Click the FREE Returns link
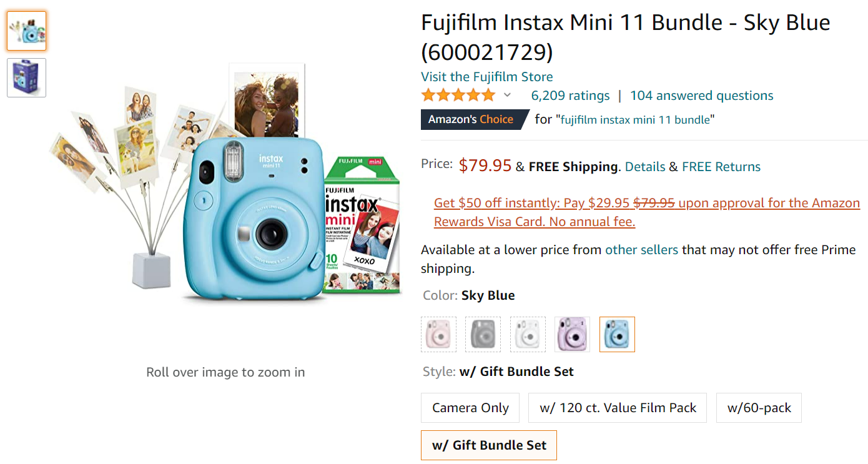This screenshot has width=868, height=464. (x=721, y=167)
